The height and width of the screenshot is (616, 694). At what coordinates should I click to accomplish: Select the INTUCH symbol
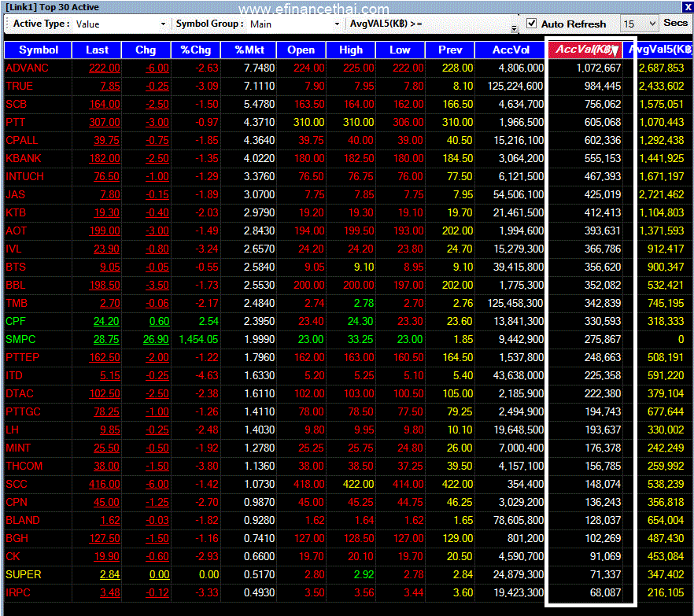point(25,176)
